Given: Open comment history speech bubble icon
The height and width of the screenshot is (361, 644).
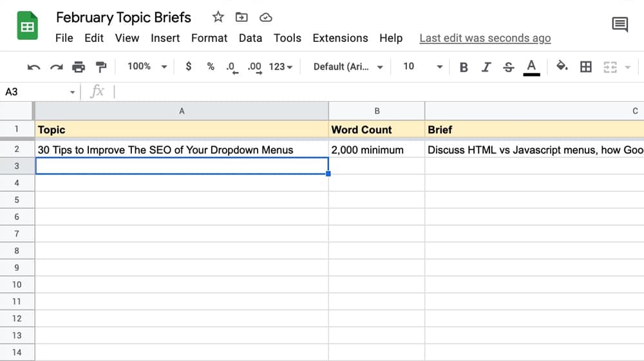Looking at the screenshot, I should tap(620, 25).
